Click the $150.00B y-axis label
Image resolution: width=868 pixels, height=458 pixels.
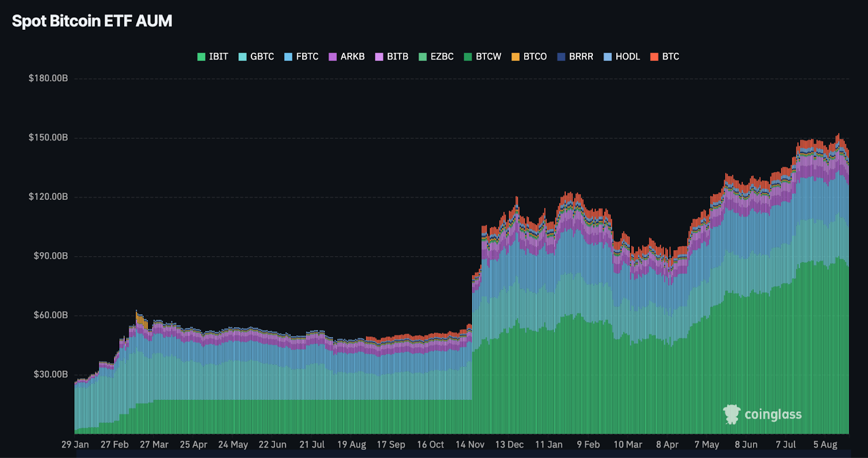(x=48, y=137)
